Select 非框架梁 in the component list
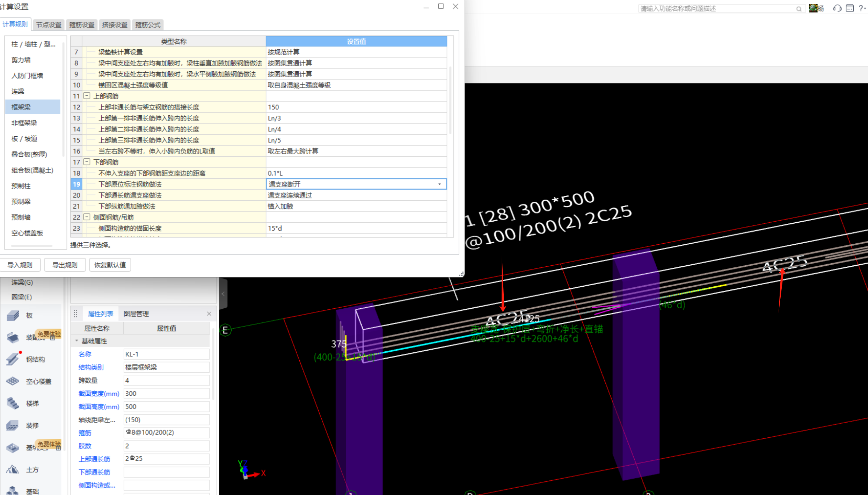Image resolution: width=868 pixels, height=495 pixels. click(33, 123)
